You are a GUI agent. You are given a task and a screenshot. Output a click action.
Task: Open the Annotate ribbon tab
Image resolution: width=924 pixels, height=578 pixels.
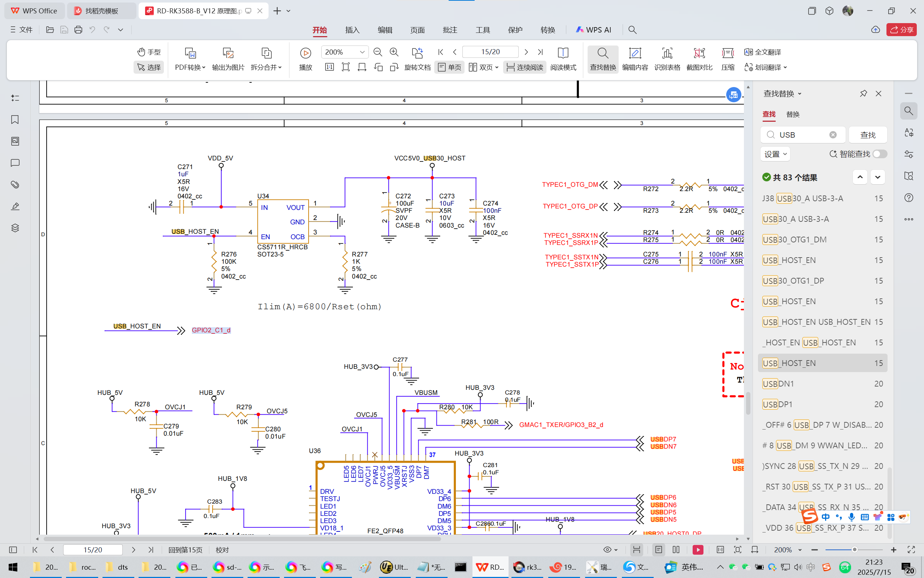[450, 30]
